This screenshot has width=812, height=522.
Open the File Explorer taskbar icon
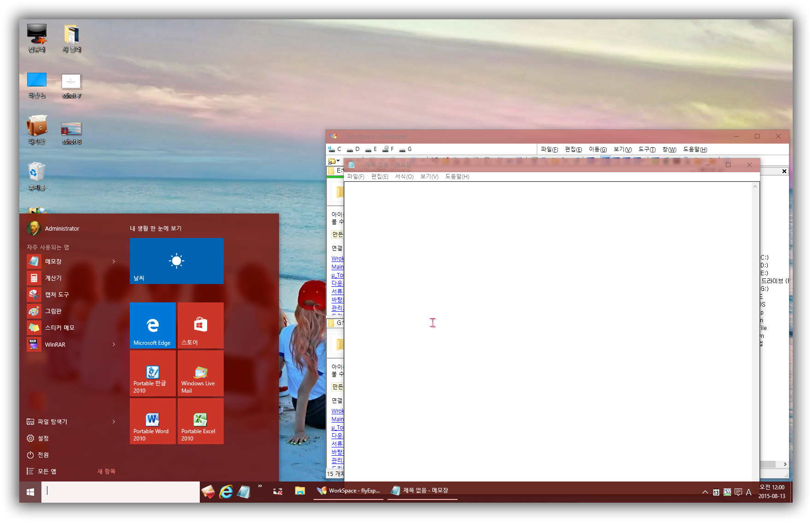click(x=300, y=491)
